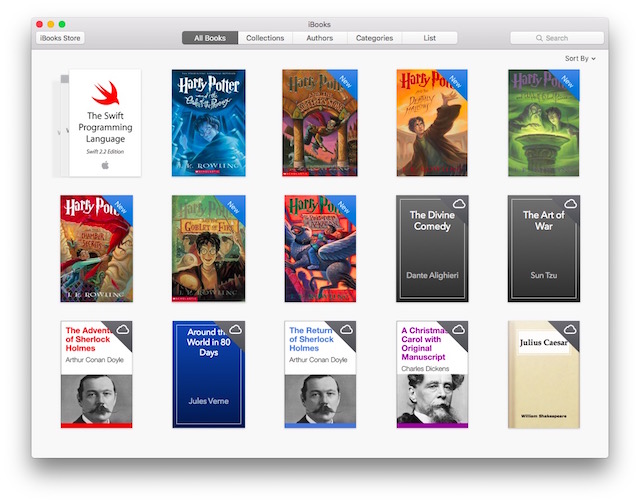Download The Art of War via cloud icon
The height and width of the screenshot is (503, 640).
[x=571, y=203]
